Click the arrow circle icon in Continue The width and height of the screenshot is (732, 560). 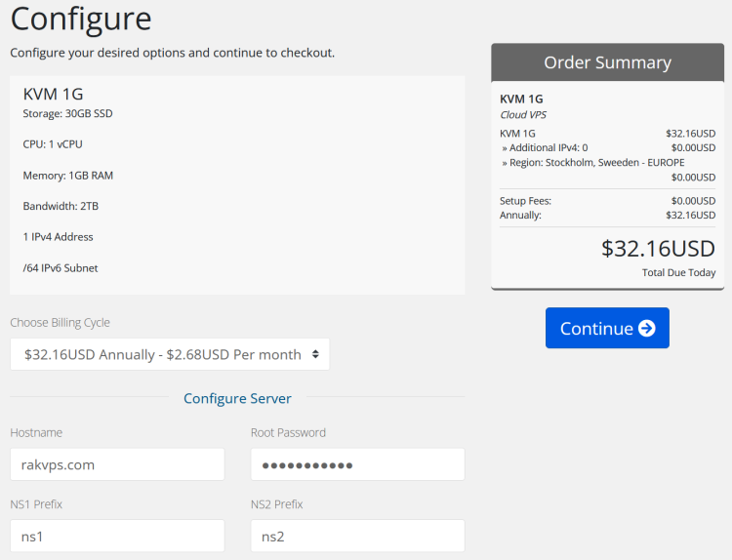646,328
